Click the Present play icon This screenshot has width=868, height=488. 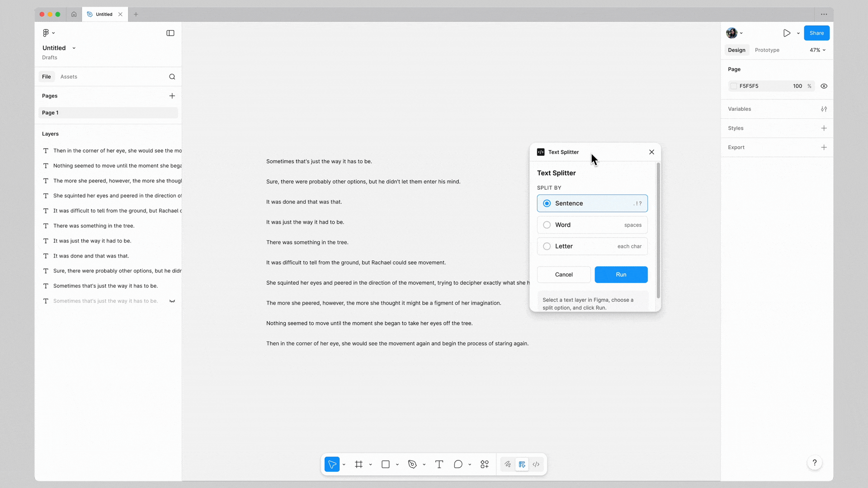pyautogui.click(x=787, y=33)
